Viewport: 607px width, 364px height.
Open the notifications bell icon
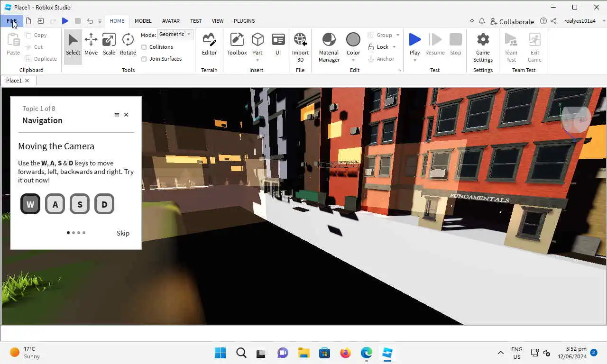[x=482, y=21]
